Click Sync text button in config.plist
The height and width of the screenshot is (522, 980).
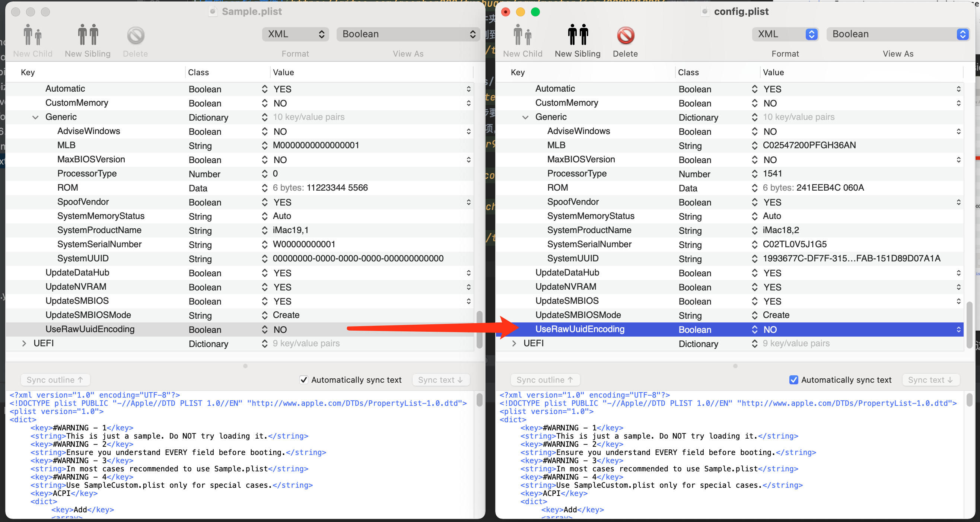(x=930, y=380)
